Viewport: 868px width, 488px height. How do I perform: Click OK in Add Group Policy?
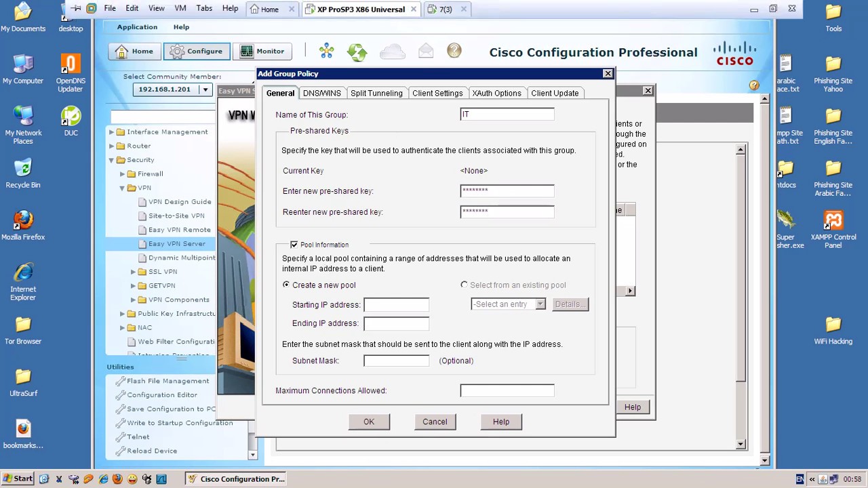369,422
